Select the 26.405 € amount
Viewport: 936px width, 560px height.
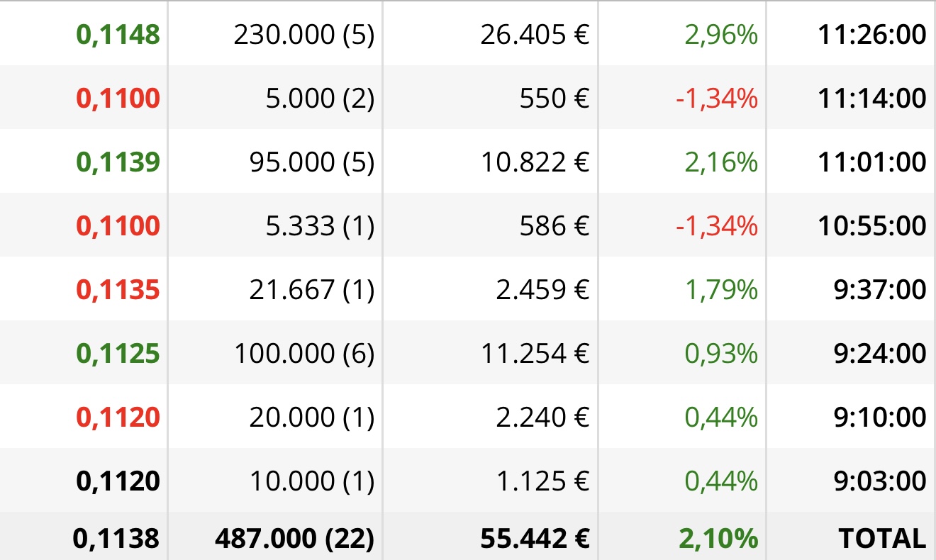[x=535, y=35]
